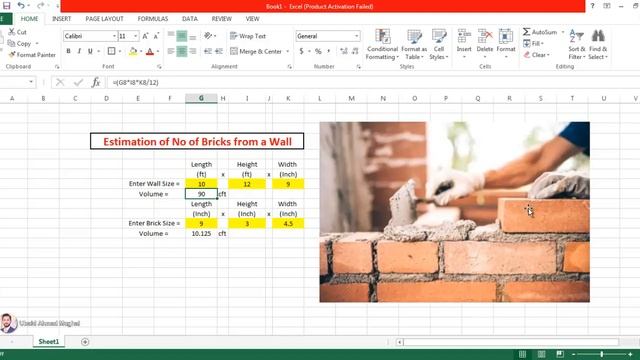
Task: Insert a function with the fx button
Action: (96, 82)
